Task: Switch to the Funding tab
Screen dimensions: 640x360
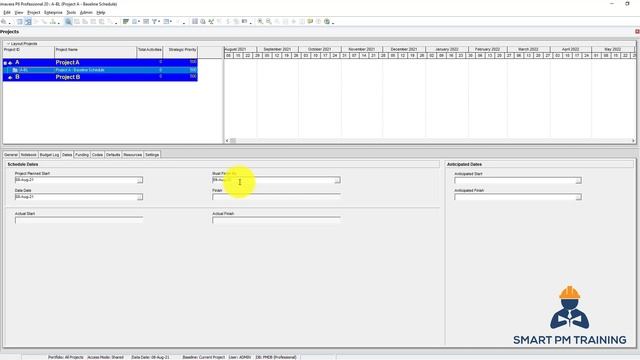Action: pos(82,155)
